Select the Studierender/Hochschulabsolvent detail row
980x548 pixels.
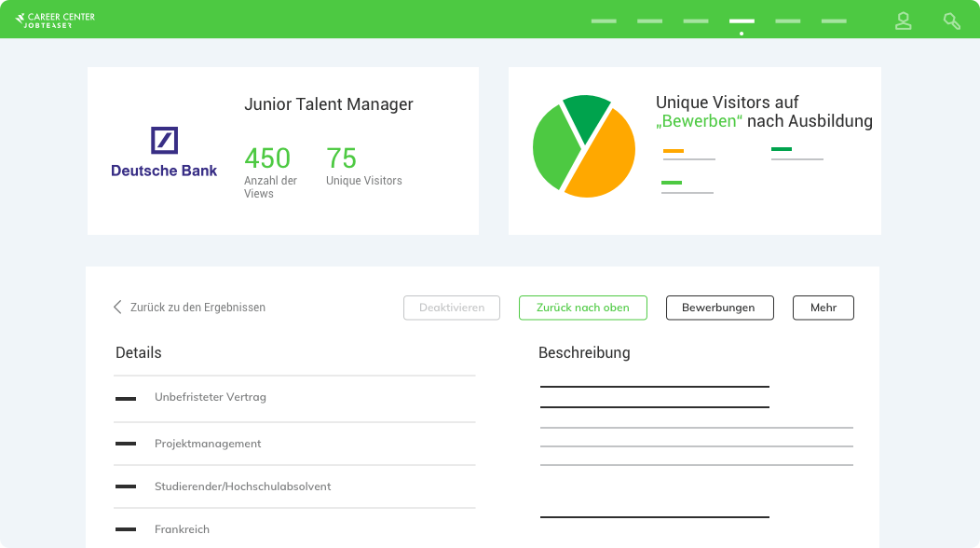[x=294, y=486]
